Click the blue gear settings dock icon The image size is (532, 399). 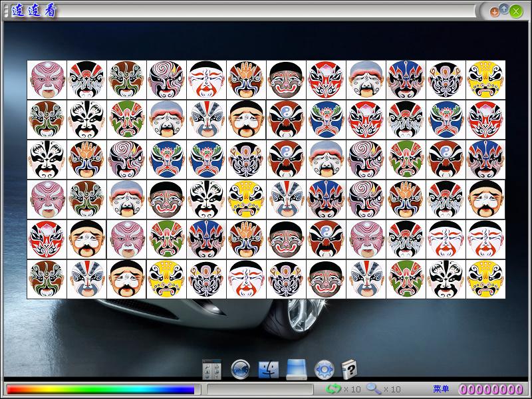coord(324,369)
